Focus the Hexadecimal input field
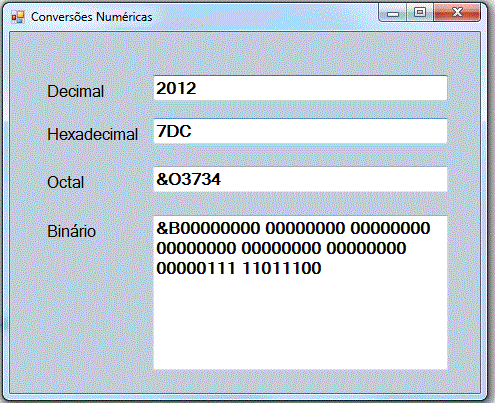The width and height of the screenshot is (495, 403). coord(300,131)
